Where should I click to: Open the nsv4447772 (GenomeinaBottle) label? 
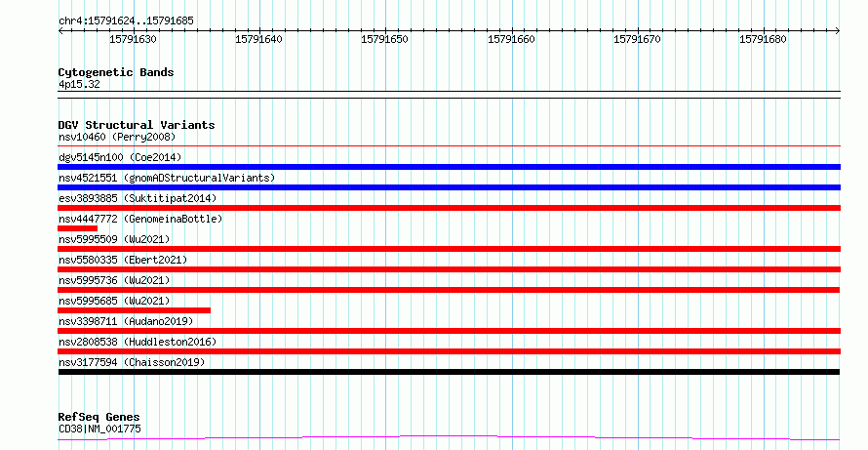tap(140, 219)
